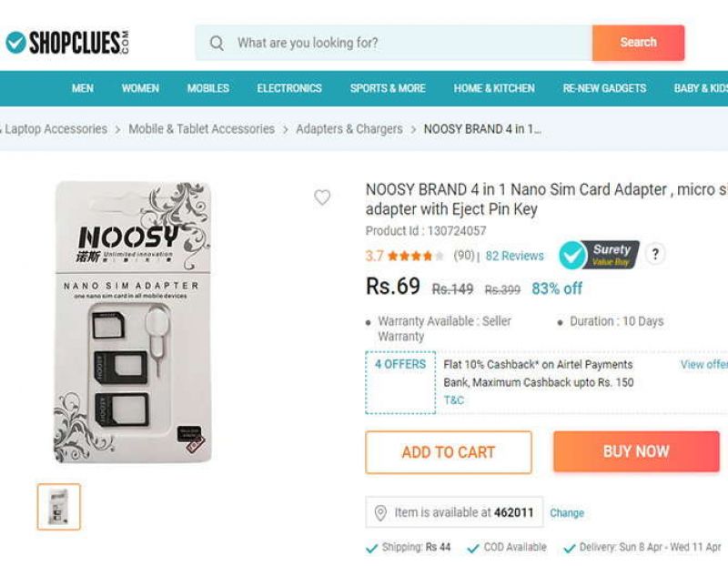Open the question mark help icon

coord(655,255)
